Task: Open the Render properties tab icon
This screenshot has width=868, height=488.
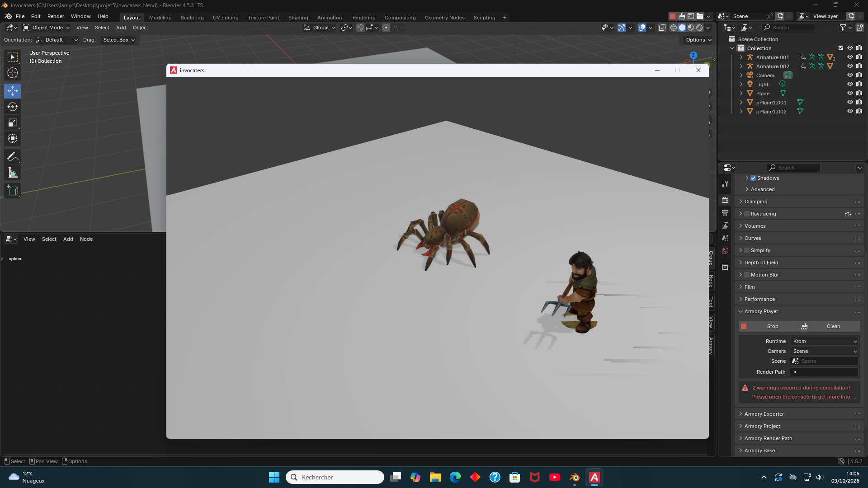Action: coord(725,200)
